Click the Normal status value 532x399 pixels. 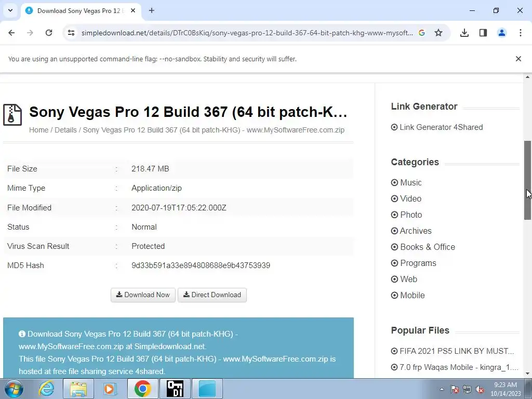144,227
